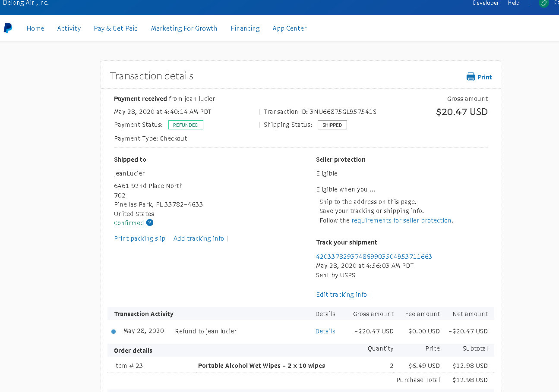
Task: Open Pay & Get Paid menu
Action: (x=116, y=28)
